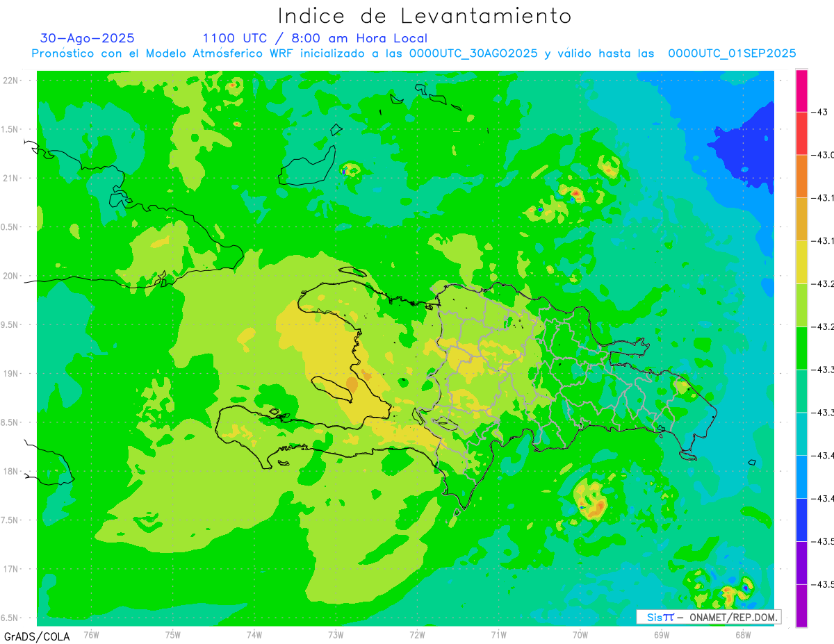Click the "0.5N" latitude tick label
The image size is (834, 644).
10,227
